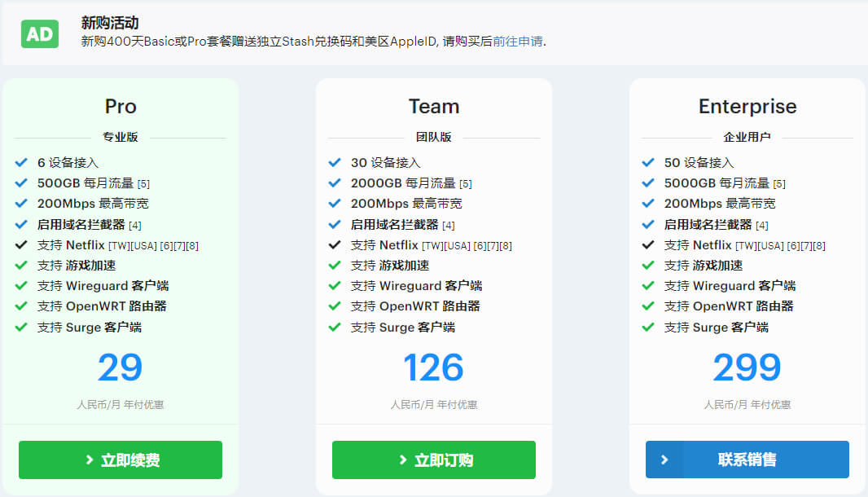This screenshot has height=497, width=868.
Task: Click the checkmark beside Team's 30 设备接入
Action: pyautogui.click(x=335, y=162)
